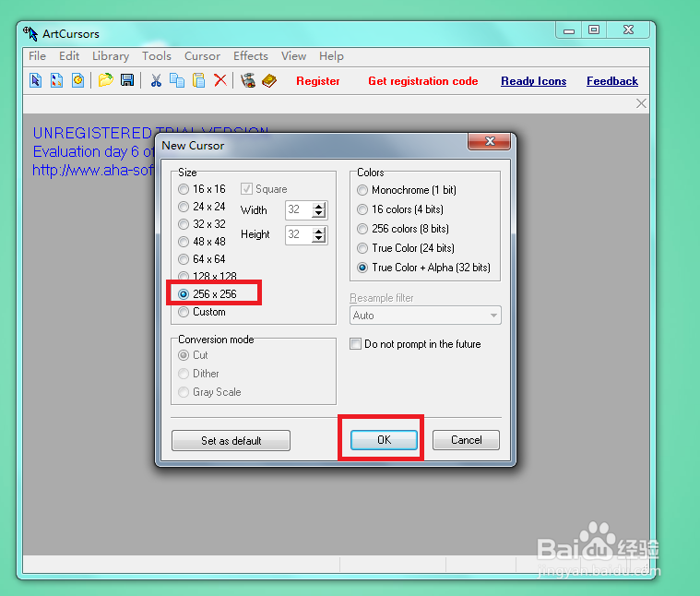The height and width of the screenshot is (596, 700).
Task: Select the Dither conversion mode
Action: coord(198,374)
